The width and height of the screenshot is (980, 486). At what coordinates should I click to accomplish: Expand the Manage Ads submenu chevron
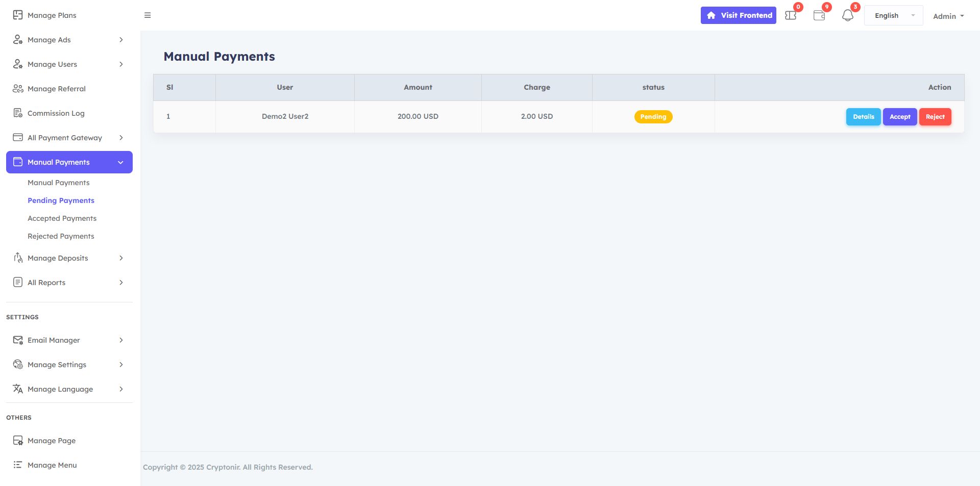coord(121,40)
